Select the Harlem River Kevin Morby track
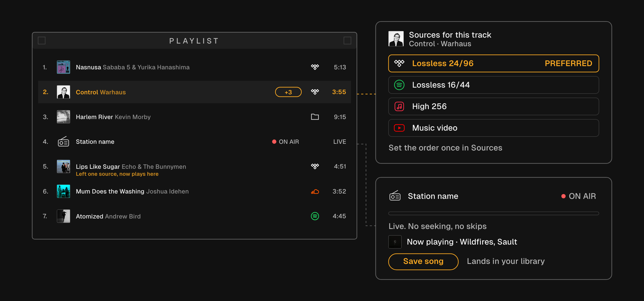This screenshot has height=301, width=644. click(113, 117)
